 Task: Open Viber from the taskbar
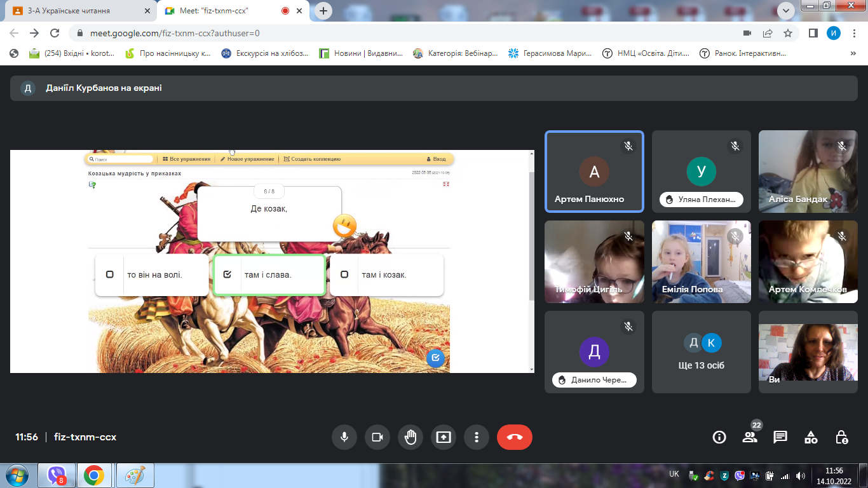click(x=57, y=475)
